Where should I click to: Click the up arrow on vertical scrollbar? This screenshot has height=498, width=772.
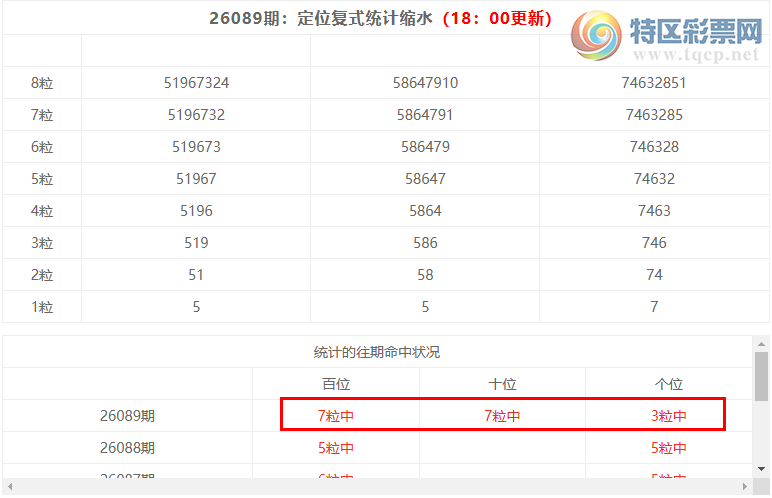(x=762, y=343)
